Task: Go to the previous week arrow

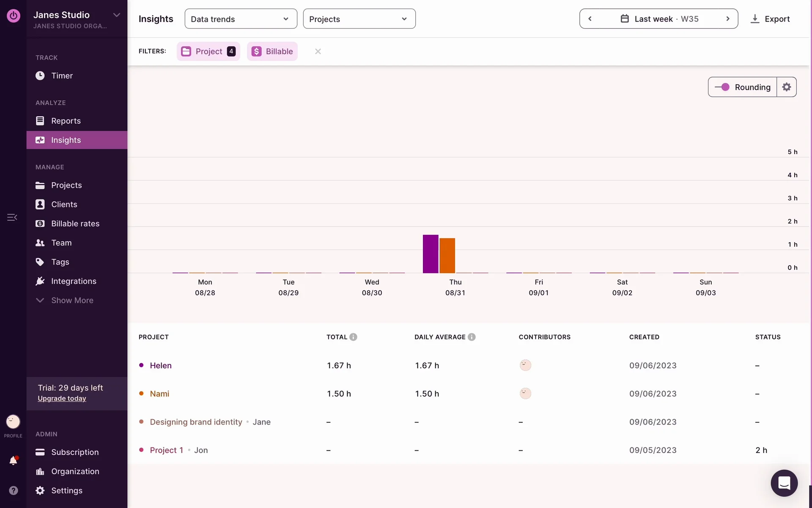Action: coord(590,19)
